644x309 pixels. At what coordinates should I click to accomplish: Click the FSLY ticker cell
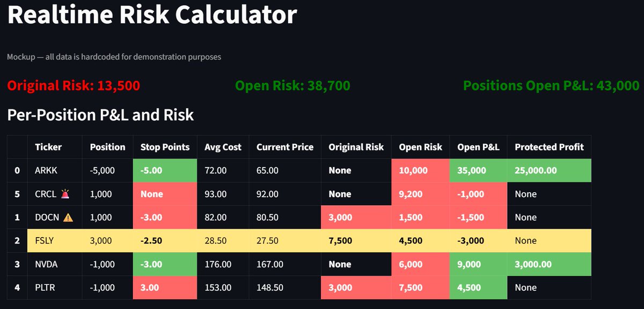[x=55, y=241]
